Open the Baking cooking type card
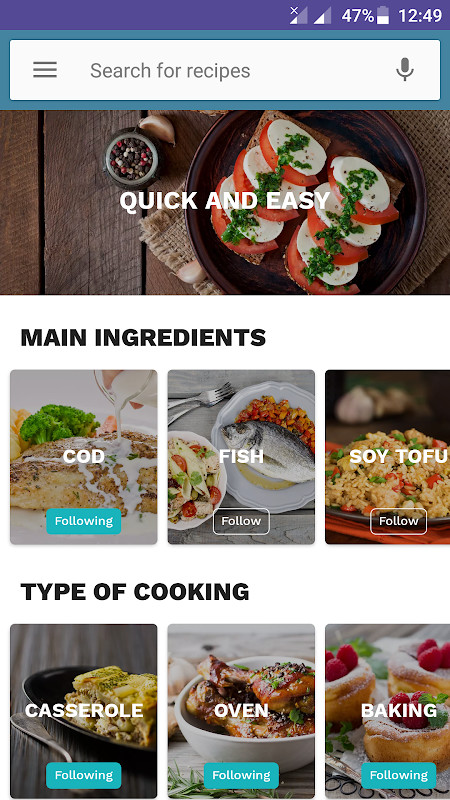Image resolution: width=450 pixels, height=800 pixels. (x=388, y=711)
